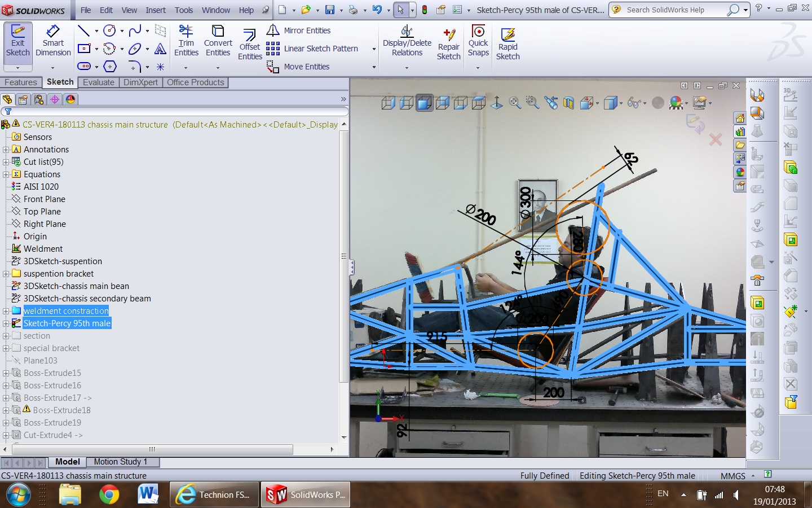812x508 pixels.
Task: Open the Linear Sketch Pattern dropdown arrow
Action: click(x=374, y=49)
